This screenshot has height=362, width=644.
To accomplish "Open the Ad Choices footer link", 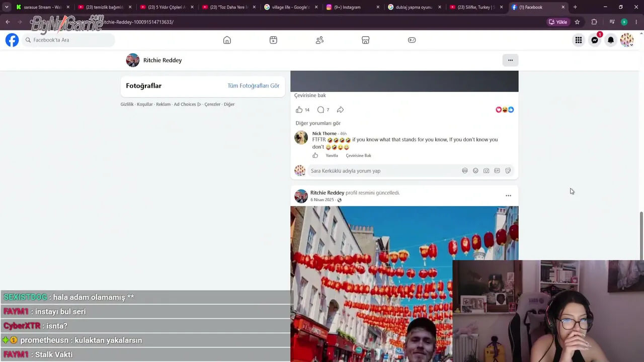I will pos(187,104).
